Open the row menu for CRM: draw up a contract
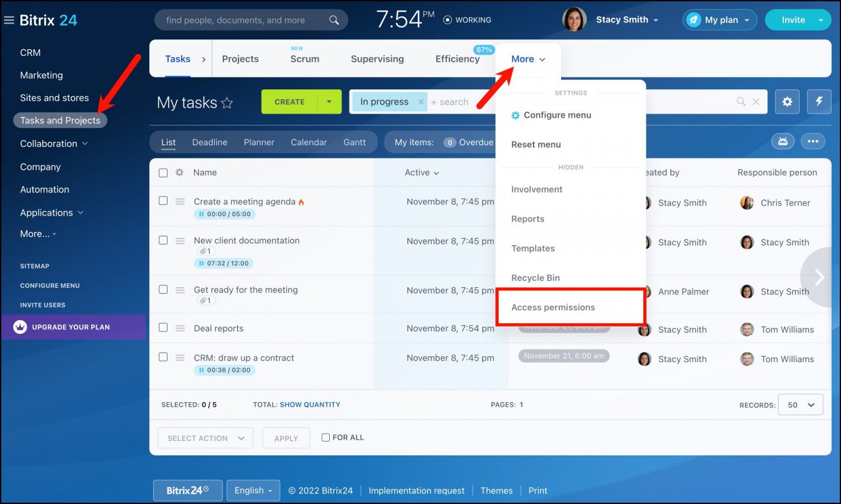 (x=180, y=358)
